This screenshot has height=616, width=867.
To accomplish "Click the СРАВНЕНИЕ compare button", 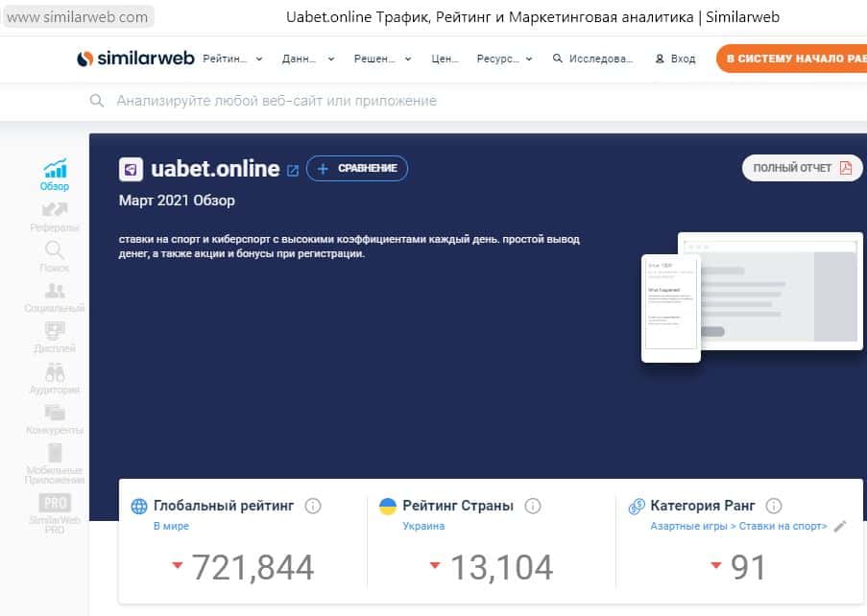I will coord(357,168).
